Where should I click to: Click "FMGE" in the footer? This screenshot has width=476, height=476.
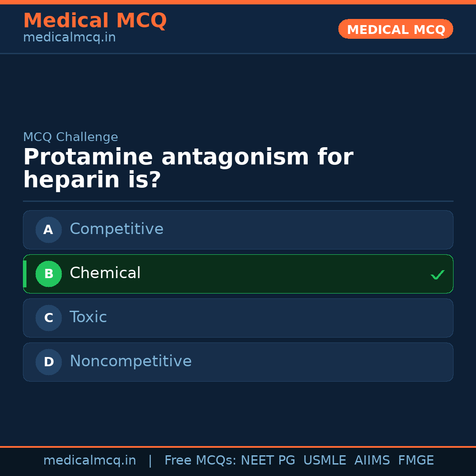tap(416, 461)
